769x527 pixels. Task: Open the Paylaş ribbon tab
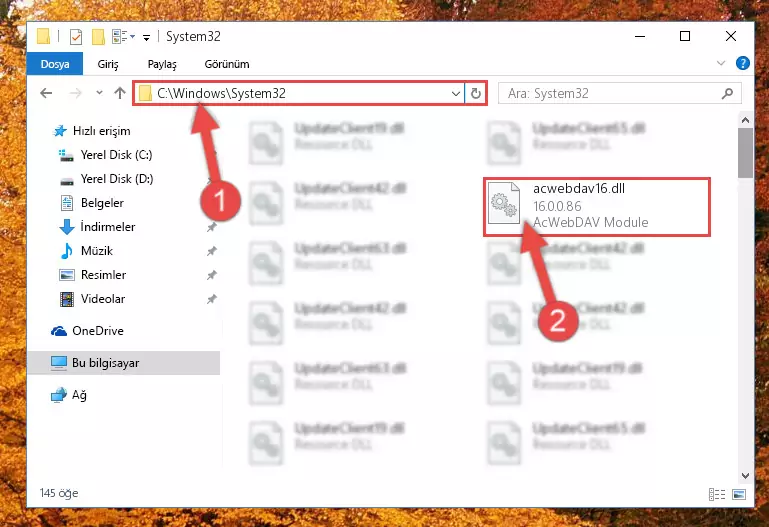[x=162, y=64]
